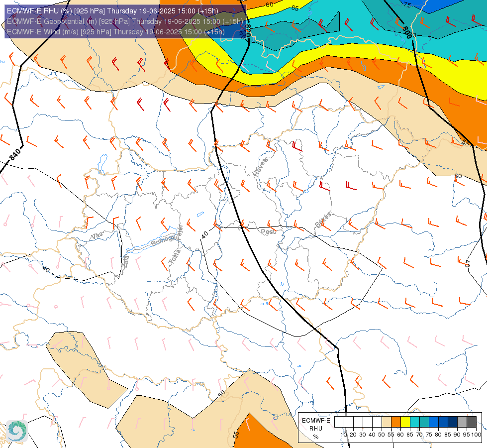Click the 'Somogy' county label
Image resolution: width=487 pixels, height=448 pixels.
click(164, 240)
